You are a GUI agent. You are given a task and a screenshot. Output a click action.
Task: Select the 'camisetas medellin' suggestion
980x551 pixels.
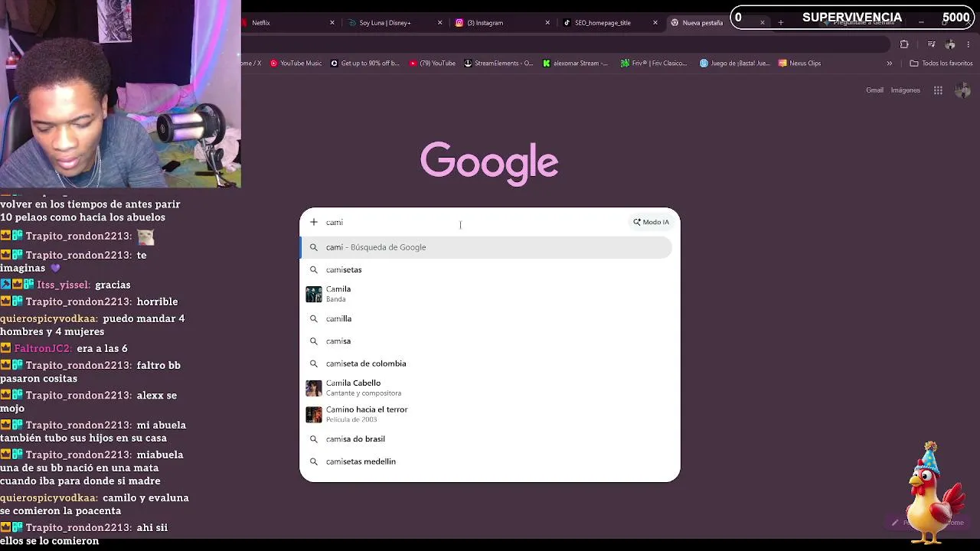click(x=486, y=461)
